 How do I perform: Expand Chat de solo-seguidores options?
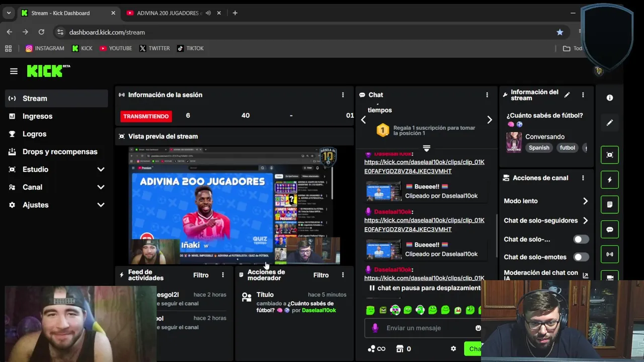[x=585, y=220]
